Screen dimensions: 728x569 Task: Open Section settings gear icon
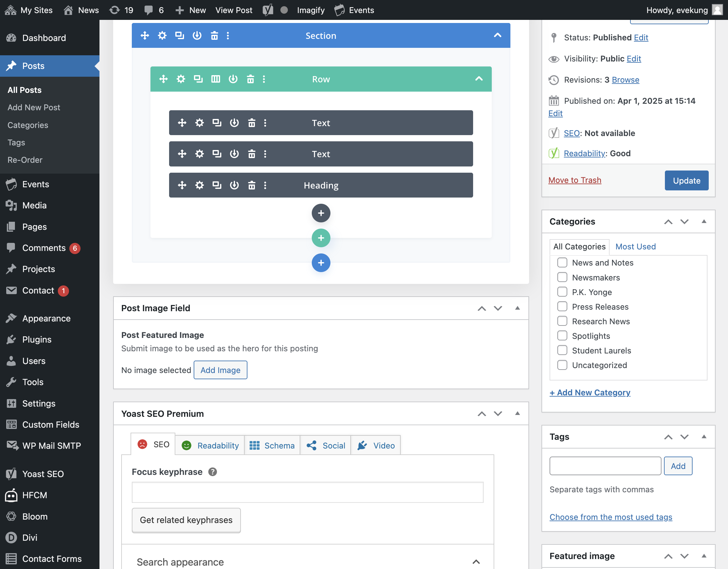click(162, 35)
